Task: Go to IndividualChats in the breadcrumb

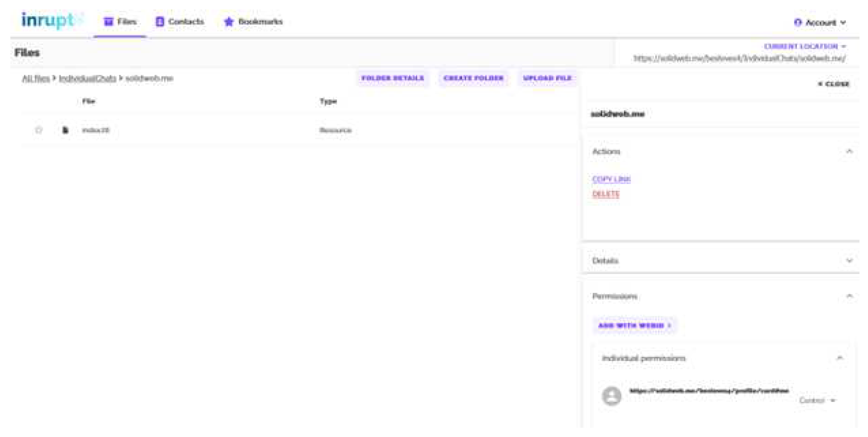Action: 88,79
